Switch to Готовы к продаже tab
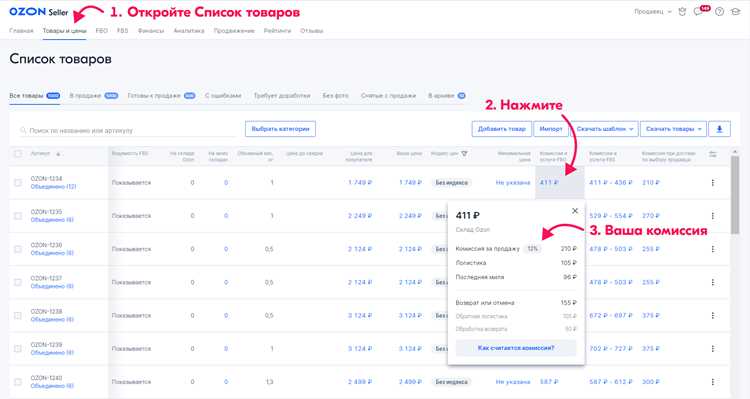Screen dimensions: 750x399 click(161, 96)
